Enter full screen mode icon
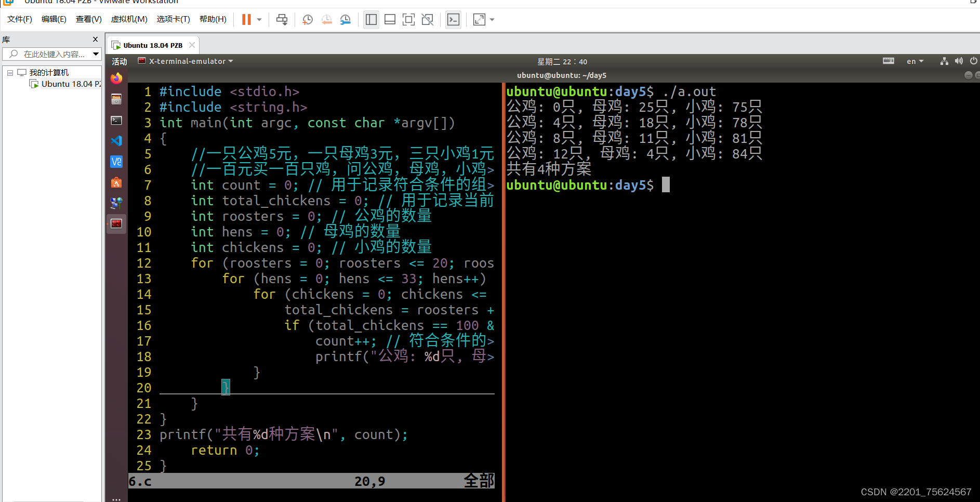Image resolution: width=980 pixels, height=502 pixels. pos(408,20)
